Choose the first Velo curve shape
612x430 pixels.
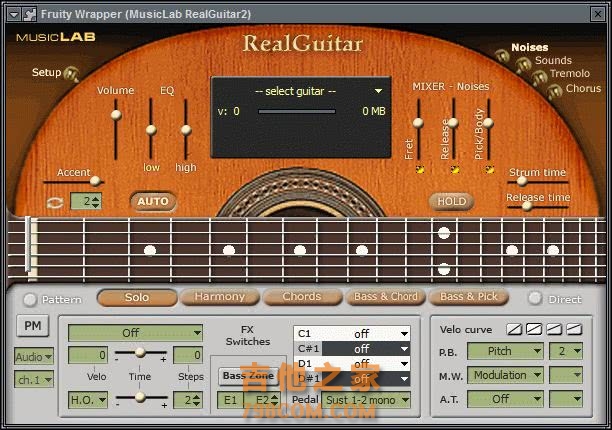[514, 329]
